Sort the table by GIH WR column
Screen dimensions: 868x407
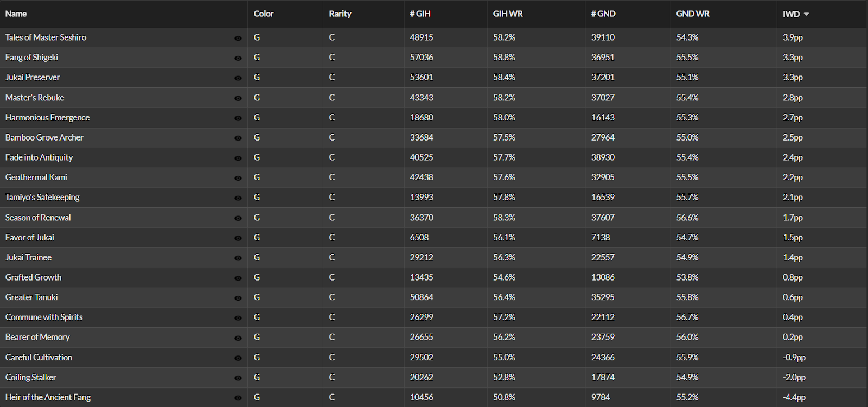508,14
